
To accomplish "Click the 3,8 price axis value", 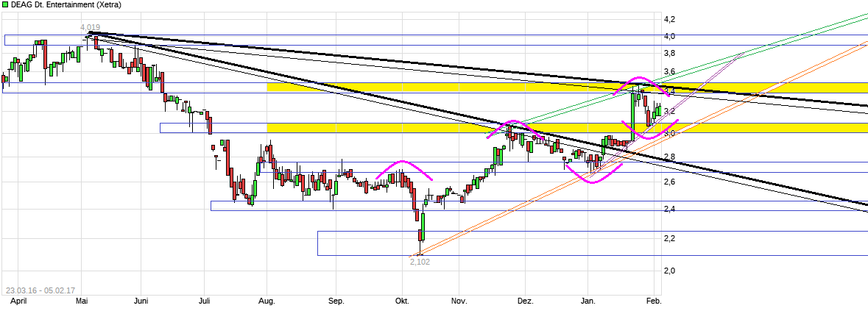I will pyautogui.click(x=669, y=53).
